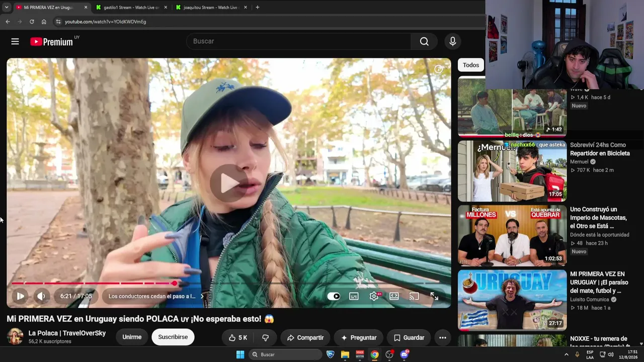
Task: Select the Todos filter chip
Action: pyautogui.click(x=471, y=65)
